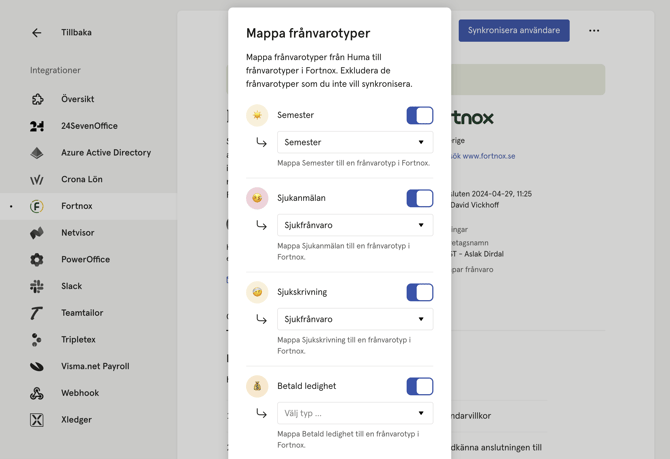
Task: Click the Fortnox F logo icon
Action: (37, 206)
